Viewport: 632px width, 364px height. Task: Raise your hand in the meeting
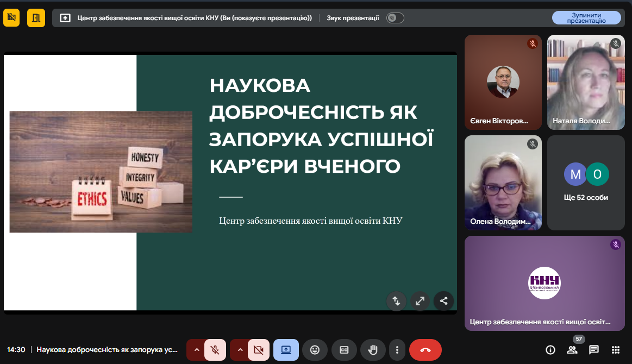373,350
